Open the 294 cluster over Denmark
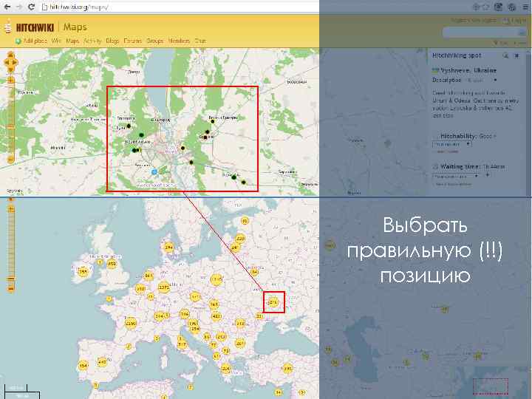532x399 pixels. pyautogui.click(x=168, y=248)
